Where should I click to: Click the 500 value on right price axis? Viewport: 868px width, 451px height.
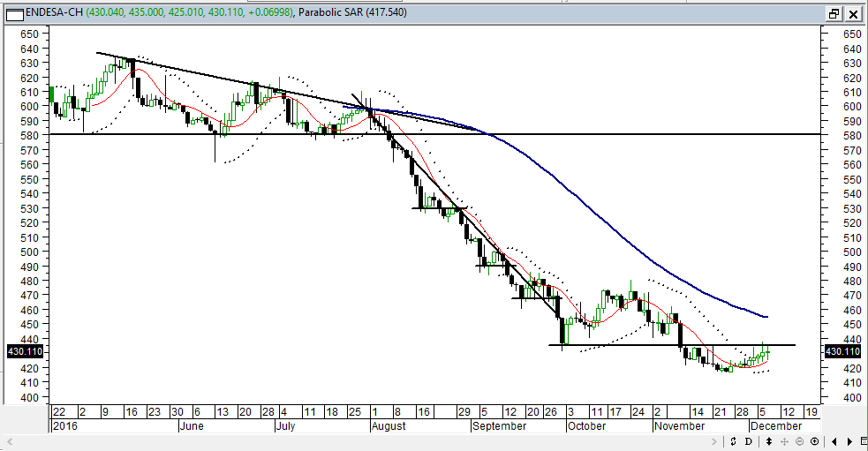coord(852,252)
